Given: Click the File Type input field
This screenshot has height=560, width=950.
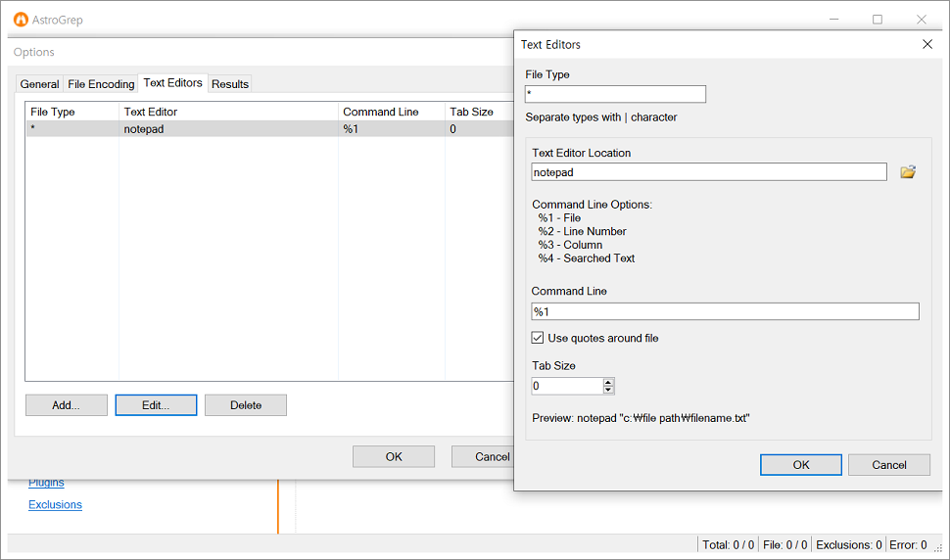Looking at the screenshot, I should pos(615,94).
